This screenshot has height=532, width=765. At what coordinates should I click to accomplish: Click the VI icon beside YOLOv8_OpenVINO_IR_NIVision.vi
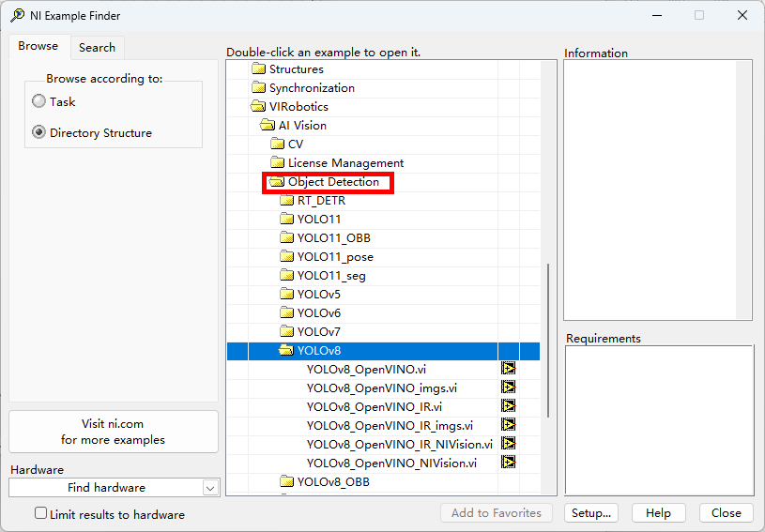coord(508,444)
